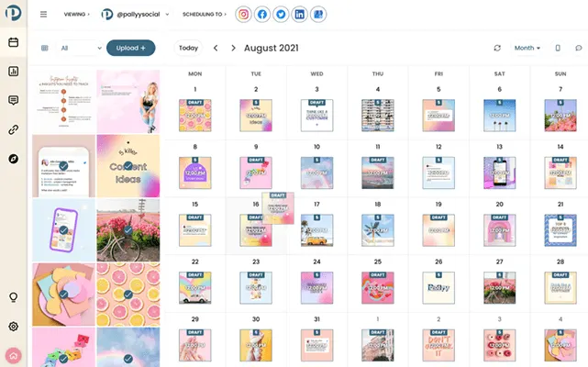588x367 pixels.
Task: Open the scheduled post on August 8
Action: tap(195, 172)
